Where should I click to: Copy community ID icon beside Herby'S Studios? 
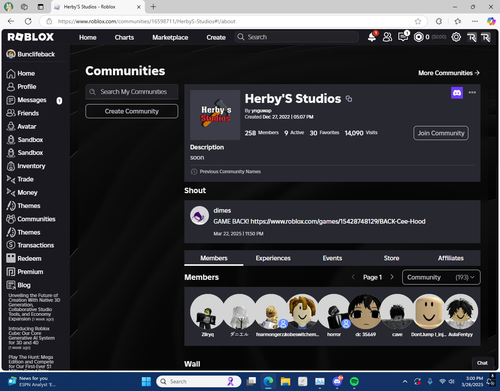click(x=349, y=99)
